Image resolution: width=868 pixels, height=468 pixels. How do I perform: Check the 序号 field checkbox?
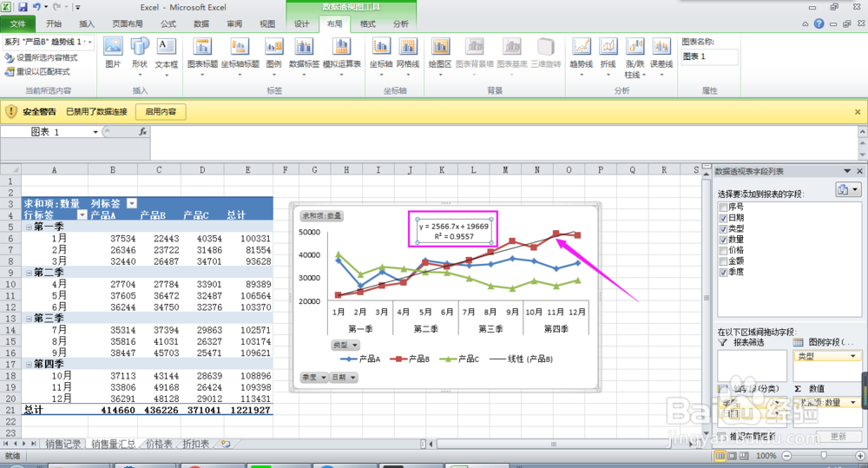[723, 208]
